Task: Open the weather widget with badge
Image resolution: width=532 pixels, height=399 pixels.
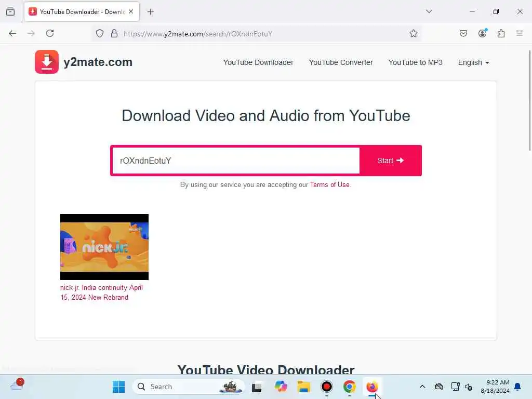Action: coord(17,385)
